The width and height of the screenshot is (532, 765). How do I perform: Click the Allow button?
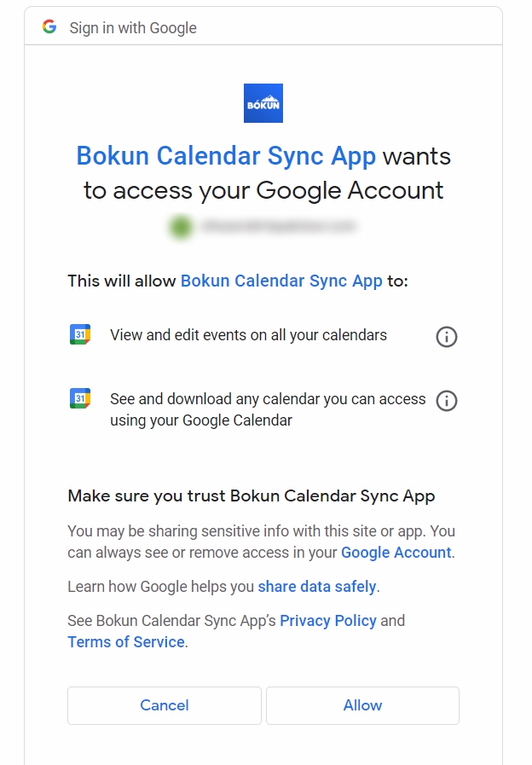(363, 705)
